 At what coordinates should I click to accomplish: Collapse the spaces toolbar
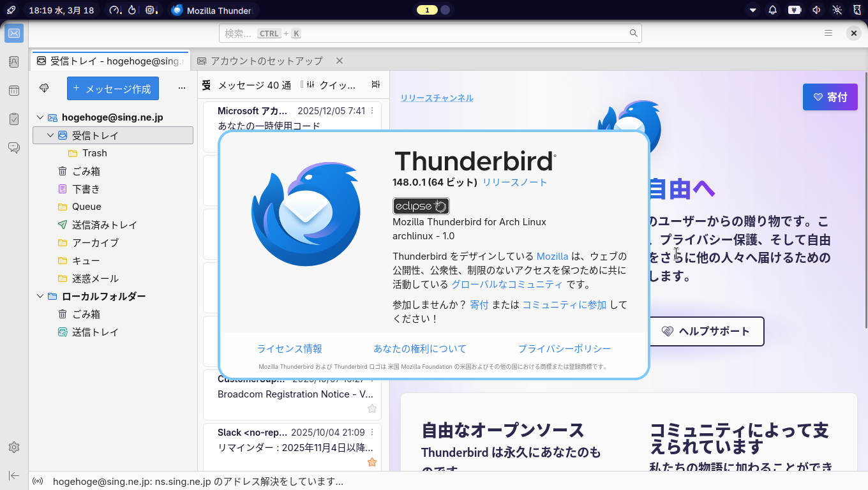point(14,475)
